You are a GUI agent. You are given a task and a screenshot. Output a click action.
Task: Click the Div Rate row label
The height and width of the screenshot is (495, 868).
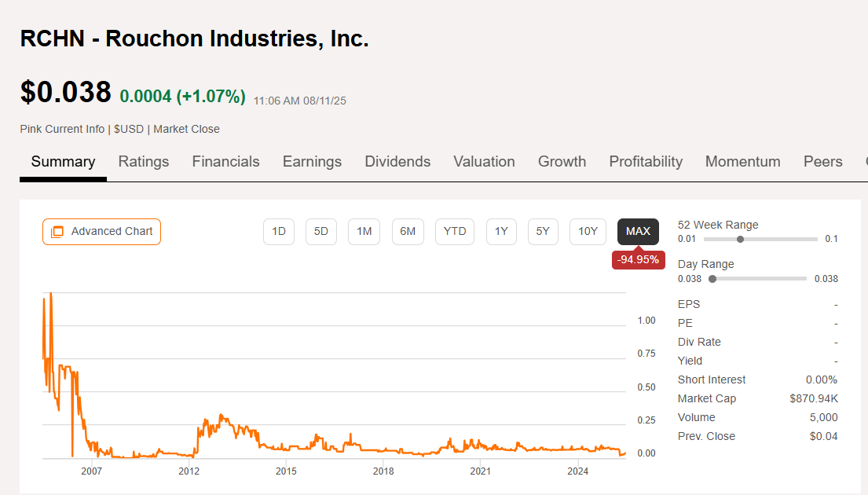pos(699,343)
